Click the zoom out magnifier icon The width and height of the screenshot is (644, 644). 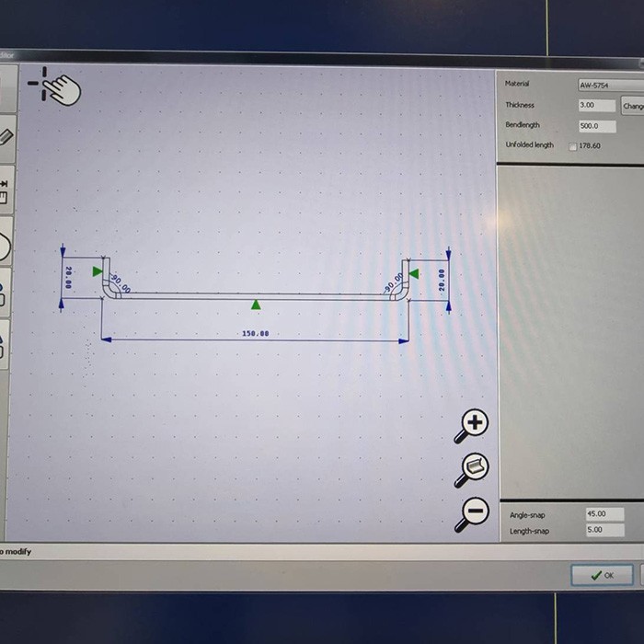[472, 514]
